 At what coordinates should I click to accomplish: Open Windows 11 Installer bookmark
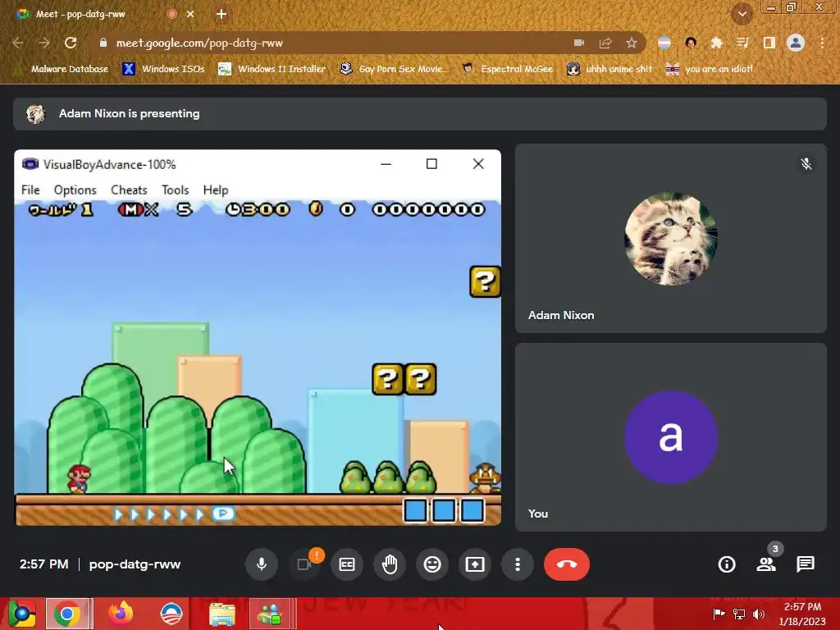pyautogui.click(x=272, y=69)
